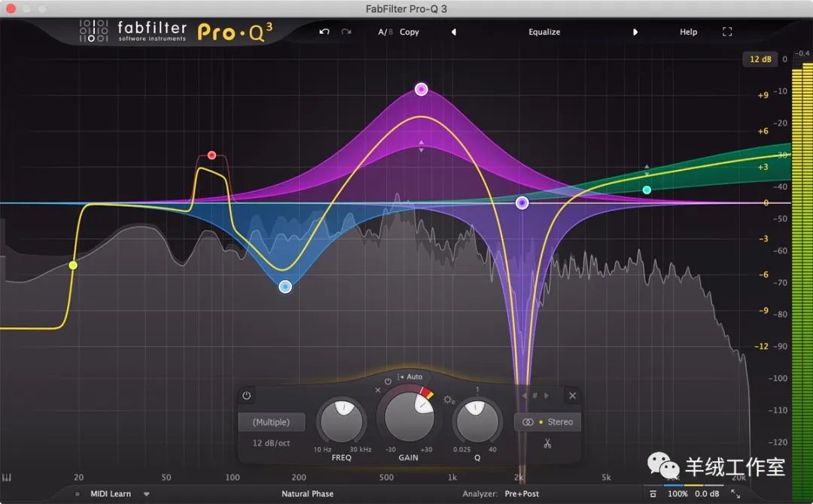Enter full screen mode via the top-right icon

click(726, 32)
